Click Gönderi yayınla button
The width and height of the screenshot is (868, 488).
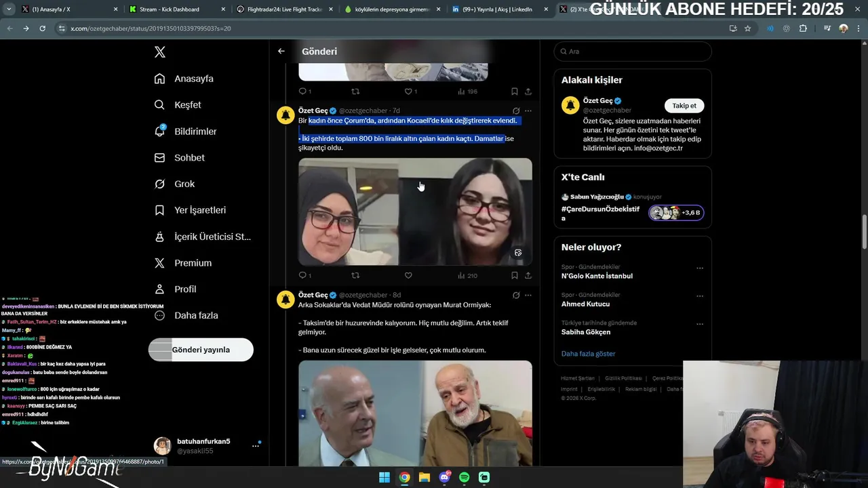tap(201, 350)
